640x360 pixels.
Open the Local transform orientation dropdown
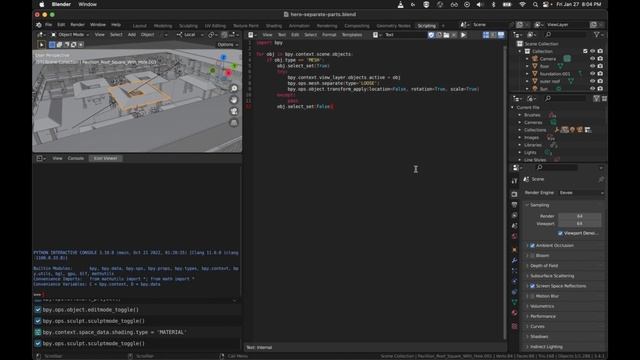click(x=189, y=35)
